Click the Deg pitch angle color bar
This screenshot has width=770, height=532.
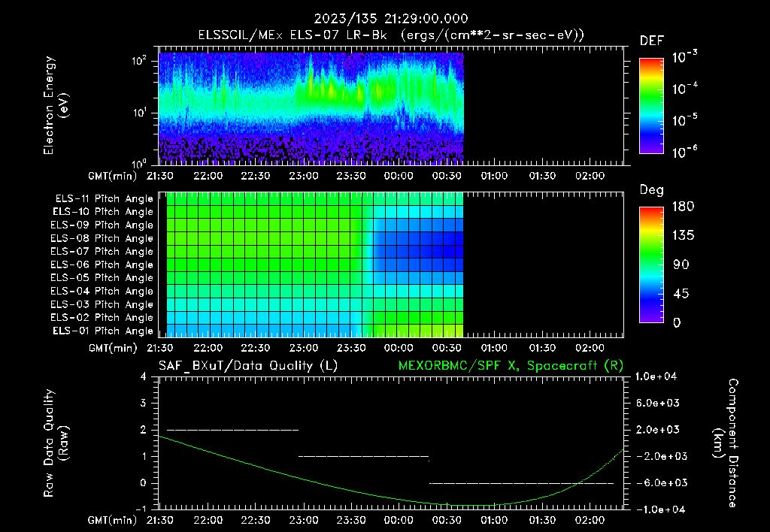(x=651, y=264)
